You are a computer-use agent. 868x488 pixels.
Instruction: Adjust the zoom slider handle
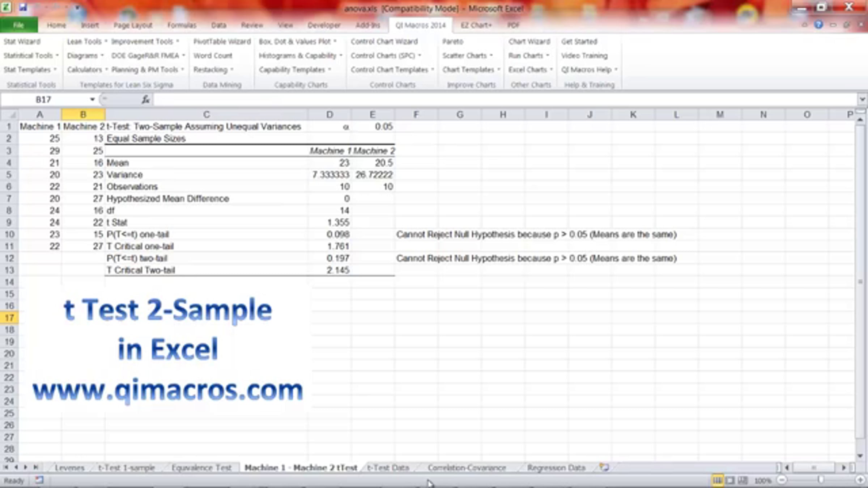[x=821, y=480]
